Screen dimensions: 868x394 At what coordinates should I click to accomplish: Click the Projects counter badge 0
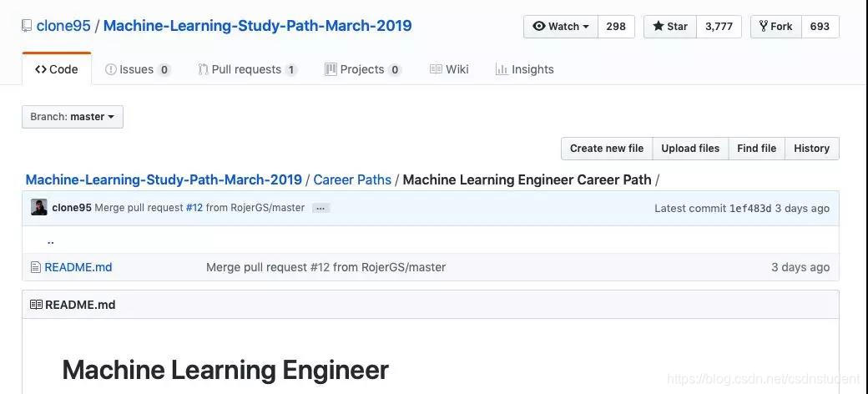click(x=394, y=70)
